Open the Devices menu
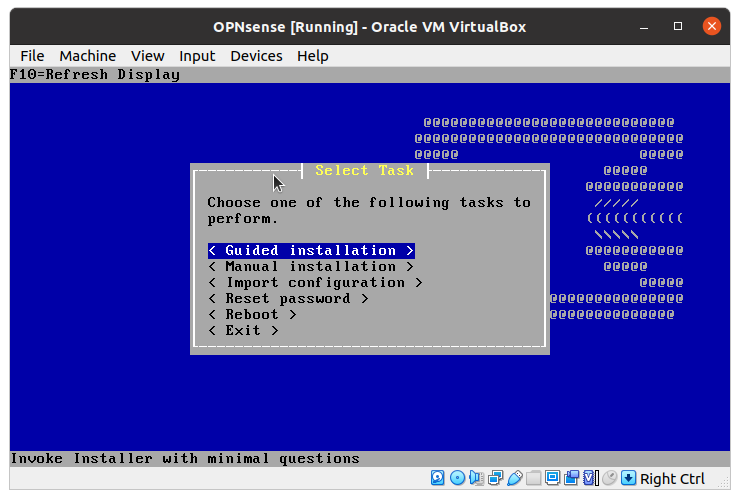Screen dimensions: 740x499 click(256, 56)
